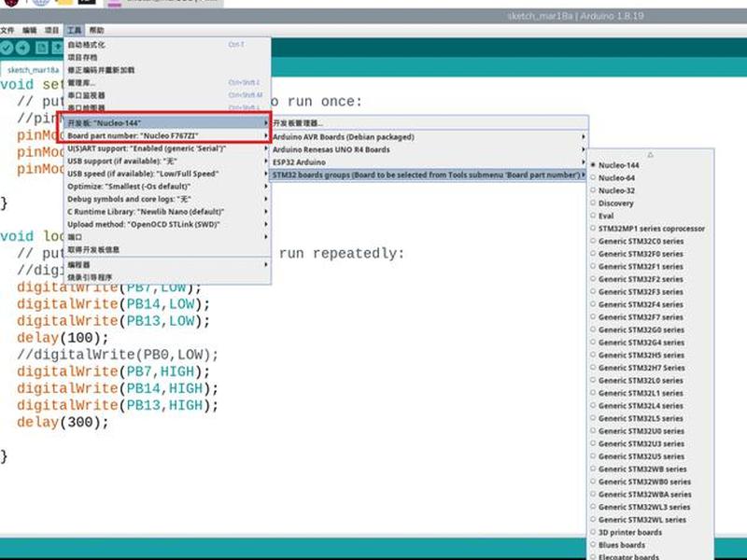This screenshot has width=747, height=560.
Task: Select the Nucleo-32 board radio option
Action: coord(651,190)
